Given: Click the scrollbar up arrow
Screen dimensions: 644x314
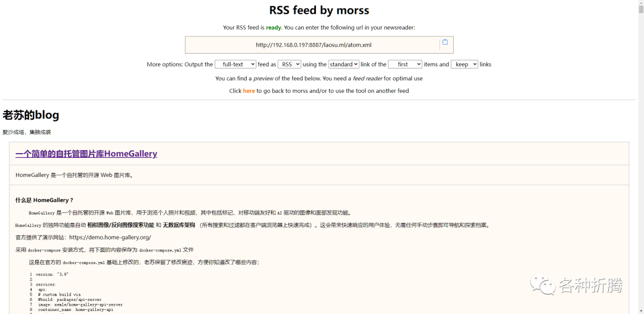Looking at the screenshot, I should tap(640, 4).
